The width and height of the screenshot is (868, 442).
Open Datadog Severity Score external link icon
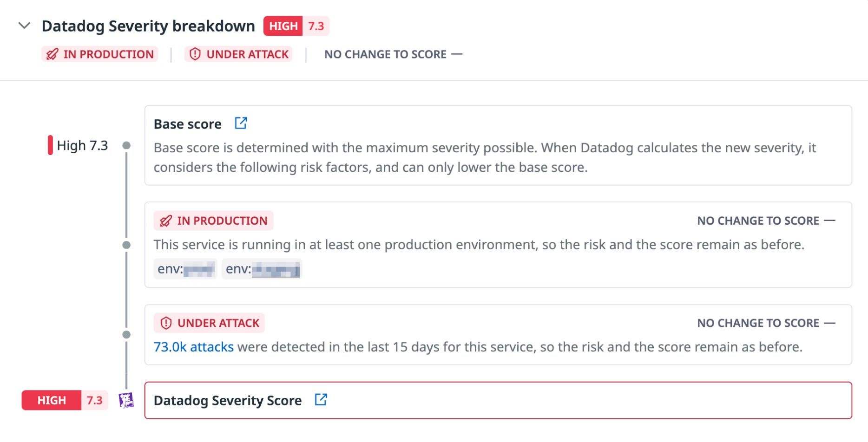pyautogui.click(x=320, y=400)
